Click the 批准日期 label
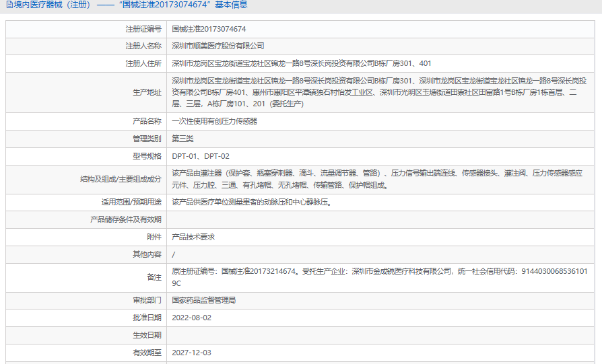The width and height of the screenshot is (602, 364). pos(147,318)
